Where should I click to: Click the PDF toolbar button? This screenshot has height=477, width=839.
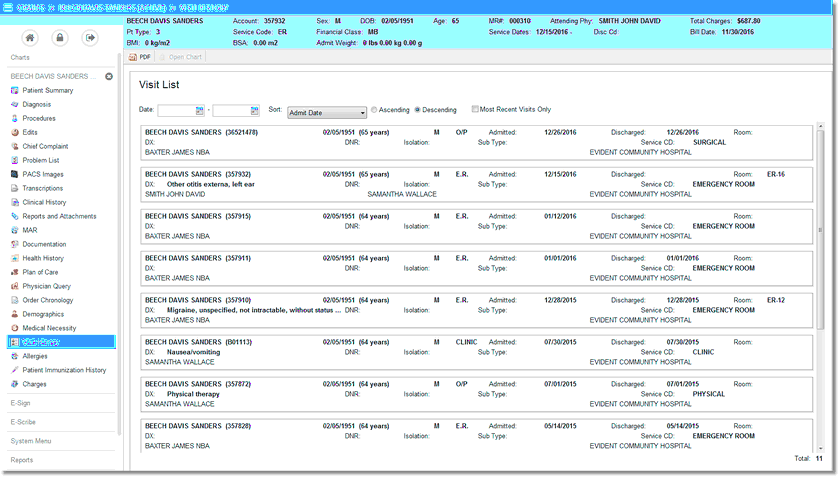coord(140,57)
